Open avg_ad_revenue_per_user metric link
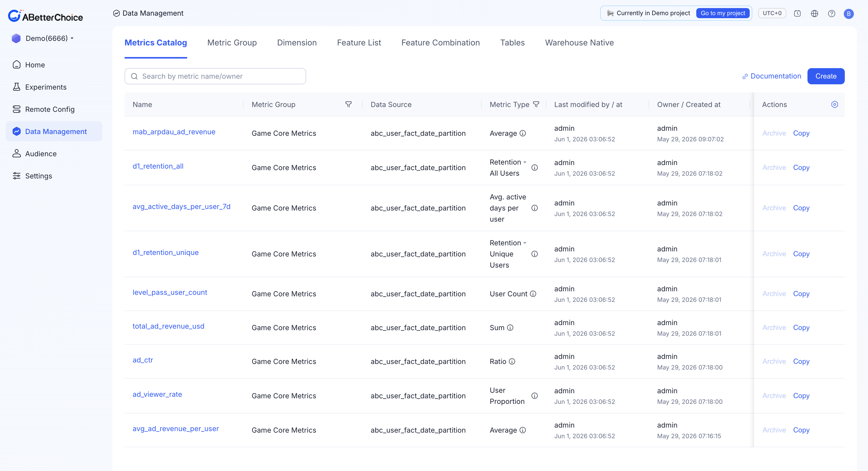Image resolution: width=868 pixels, height=471 pixels. 176,429
